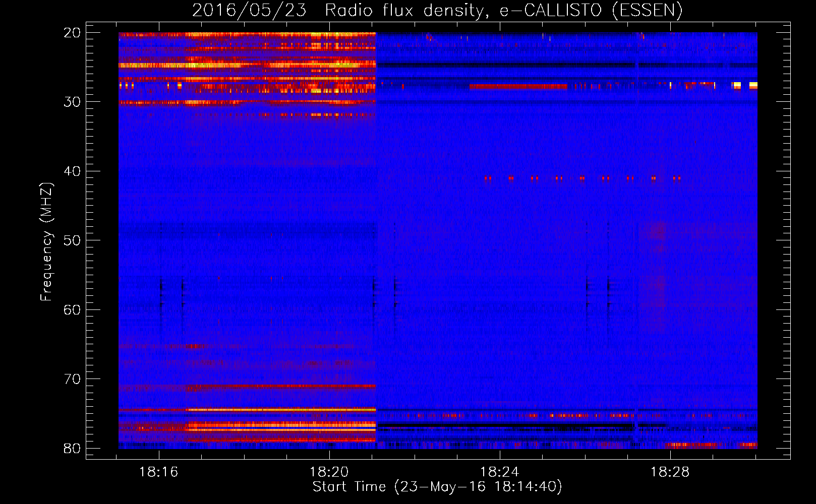Click the 50 frequency tick label

(x=72, y=240)
